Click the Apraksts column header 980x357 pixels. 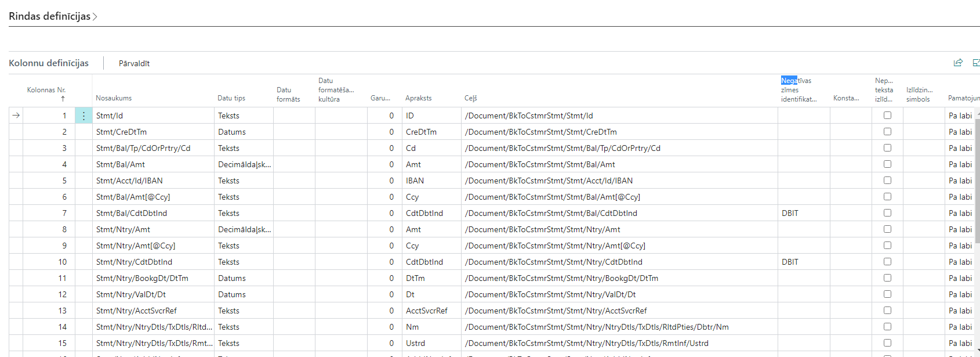click(x=418, y=98)
